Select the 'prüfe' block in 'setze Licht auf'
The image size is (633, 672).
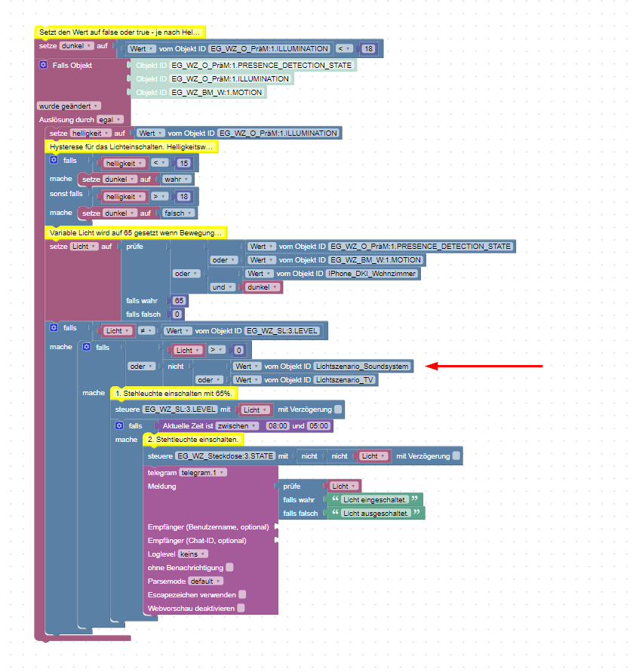pyautogui.click(x=134, y=247)
